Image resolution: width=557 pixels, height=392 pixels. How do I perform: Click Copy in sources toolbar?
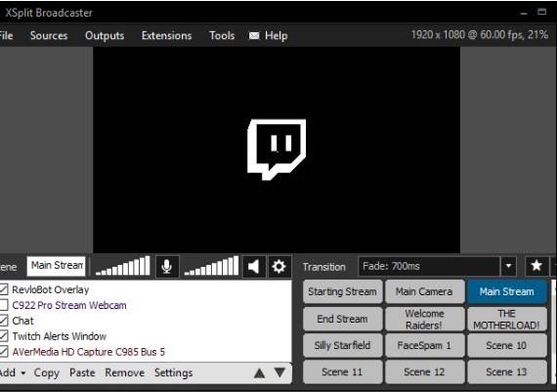click(47, 372)
